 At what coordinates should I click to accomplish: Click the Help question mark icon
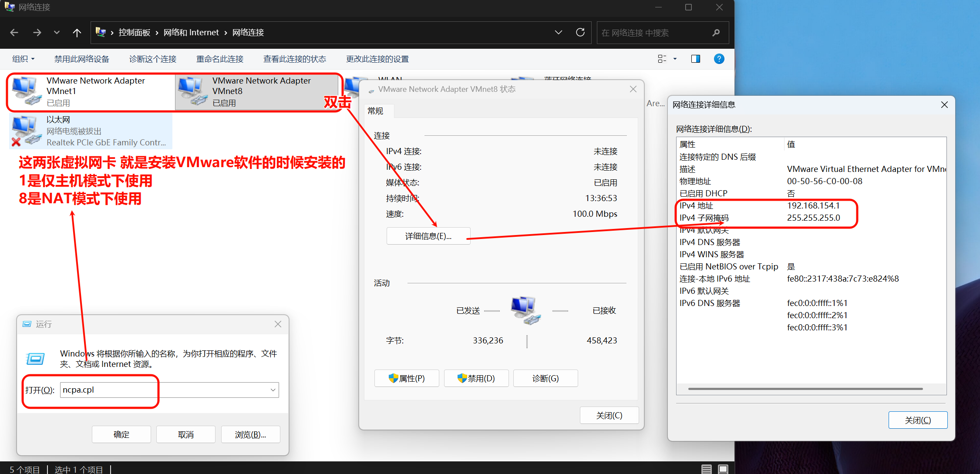coord(719,59)
